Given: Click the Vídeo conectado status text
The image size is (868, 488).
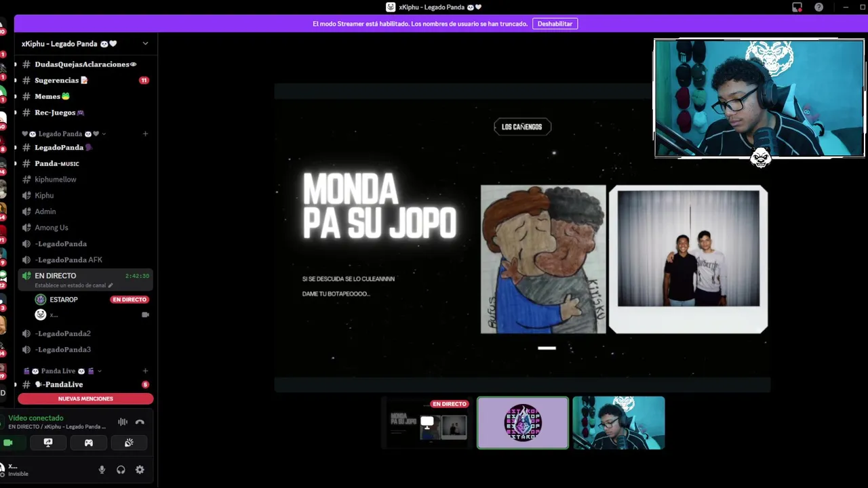Looking at the screenshot, I should pos(36,418).
